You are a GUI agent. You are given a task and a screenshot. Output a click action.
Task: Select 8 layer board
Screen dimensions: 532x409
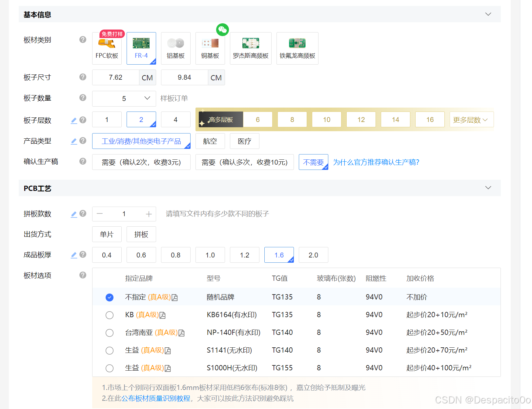[x=292, y=119]
